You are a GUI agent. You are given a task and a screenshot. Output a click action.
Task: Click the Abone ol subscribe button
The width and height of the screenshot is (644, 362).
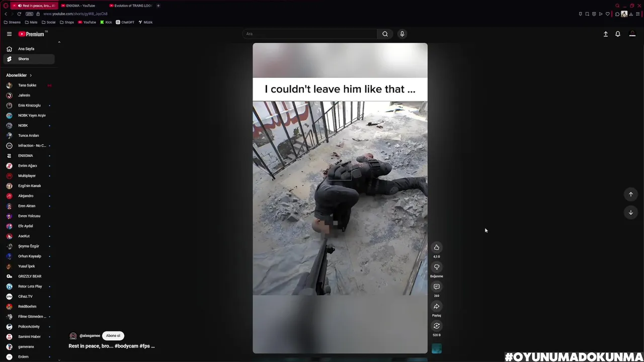(113, 336)
